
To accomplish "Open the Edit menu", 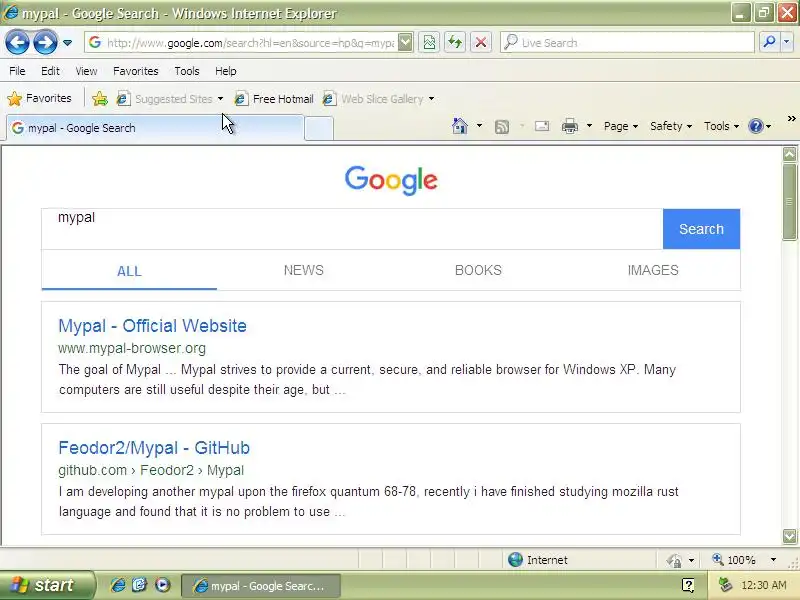I will [x=50, y=71].
